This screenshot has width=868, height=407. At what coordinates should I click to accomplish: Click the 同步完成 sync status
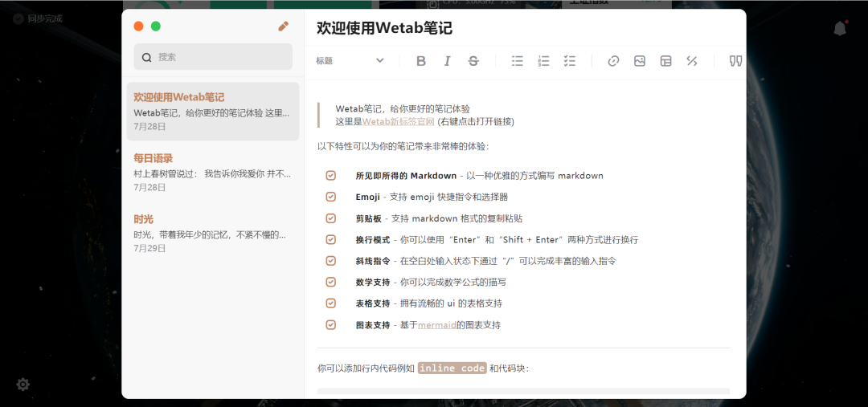click(x=38, y=18)
